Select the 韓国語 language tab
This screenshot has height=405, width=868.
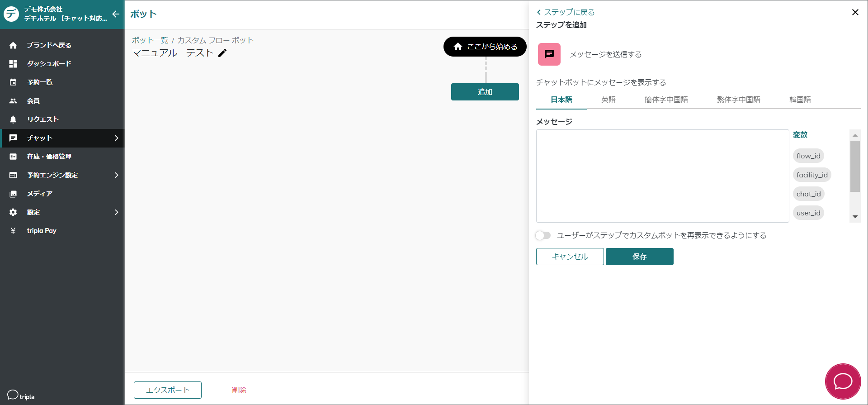pos(800,100)
